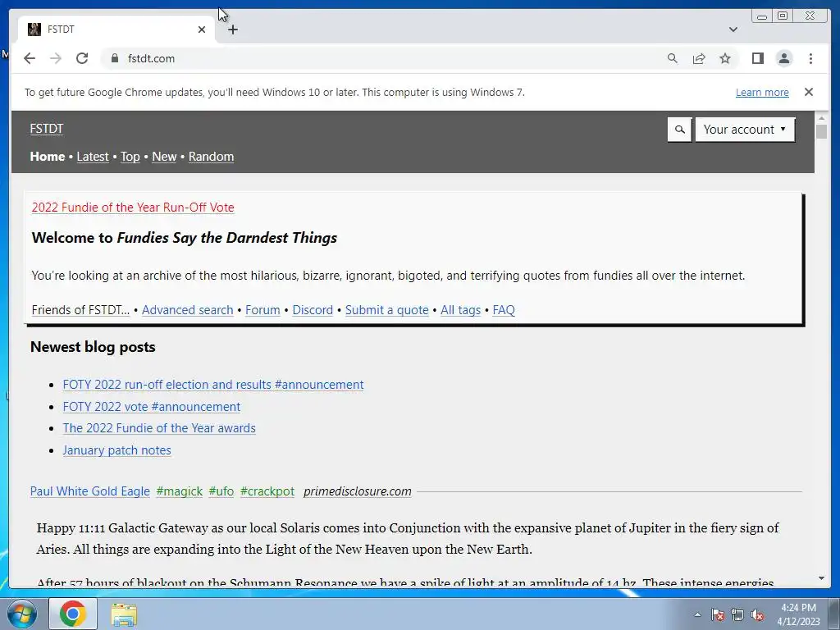The width and height of the screenshot is (840, 630).
Task: Show hidden system tray icons
Action: (x=697, y=615)
